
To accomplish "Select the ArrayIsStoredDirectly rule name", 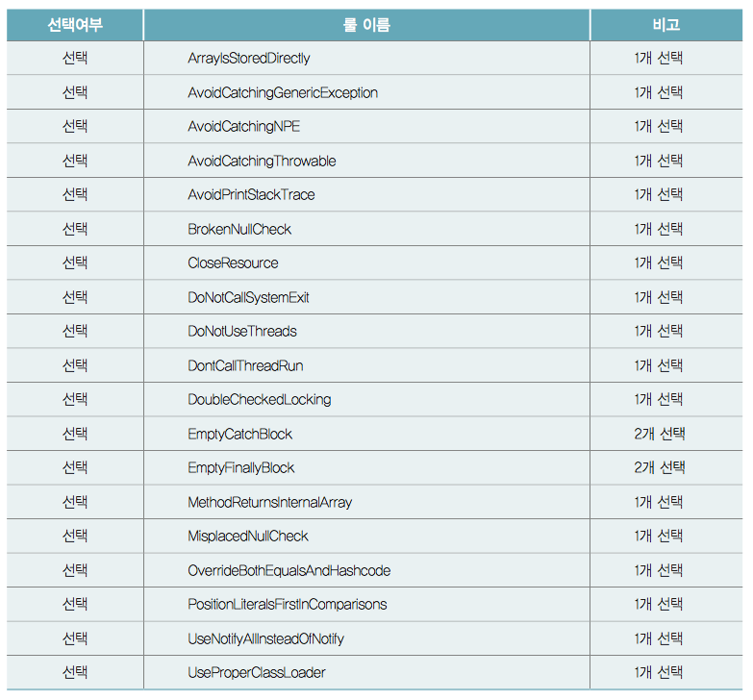I will point(249,58).
